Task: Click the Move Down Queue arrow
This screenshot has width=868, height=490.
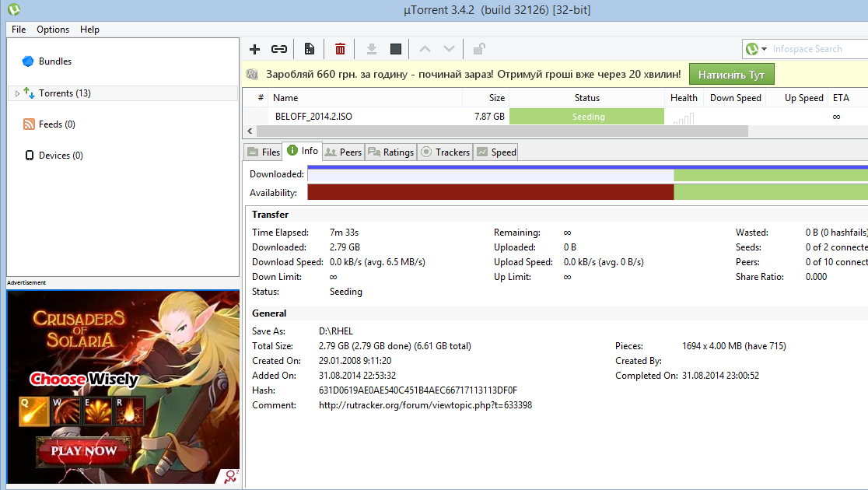Action: [449, 49]
